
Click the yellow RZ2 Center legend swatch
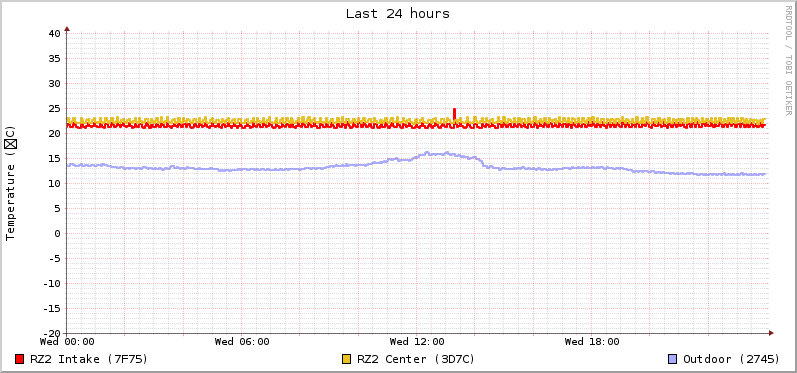(347, 359)
